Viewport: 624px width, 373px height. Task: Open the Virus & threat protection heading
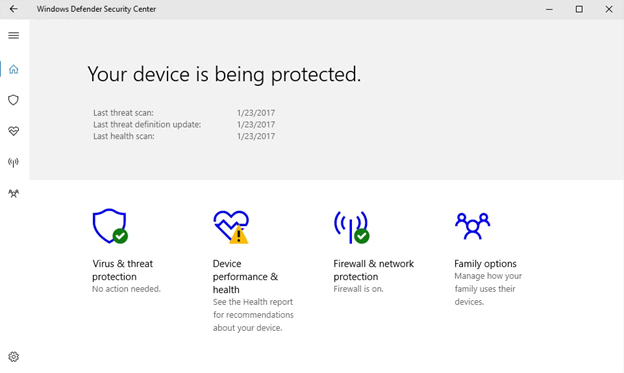pos(123,270)
